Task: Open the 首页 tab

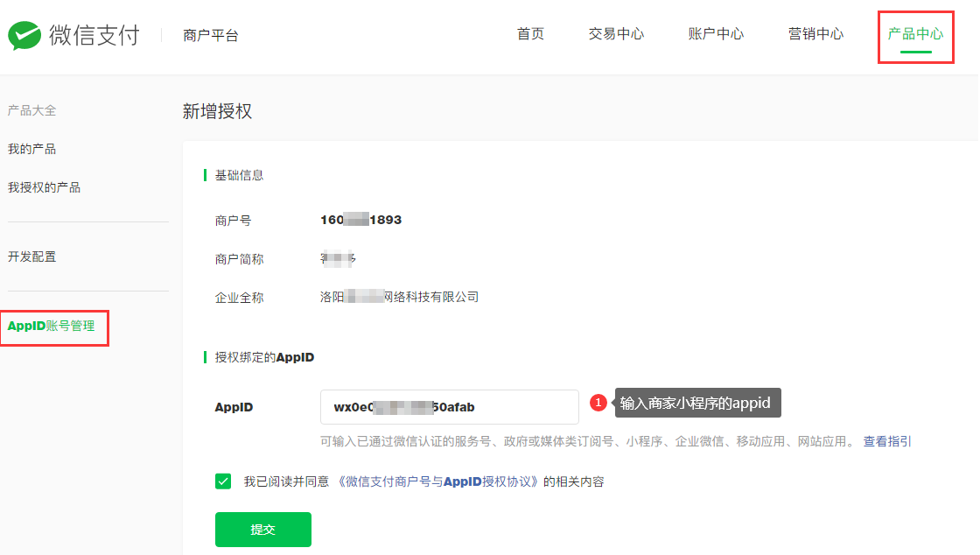Action: pyautogui.click(x=530, y=34)
